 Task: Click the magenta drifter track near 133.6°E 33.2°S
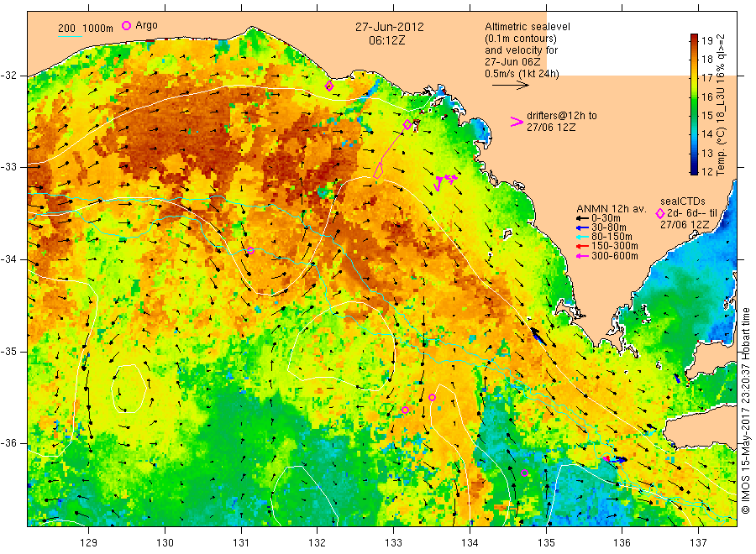click(444, 181)
